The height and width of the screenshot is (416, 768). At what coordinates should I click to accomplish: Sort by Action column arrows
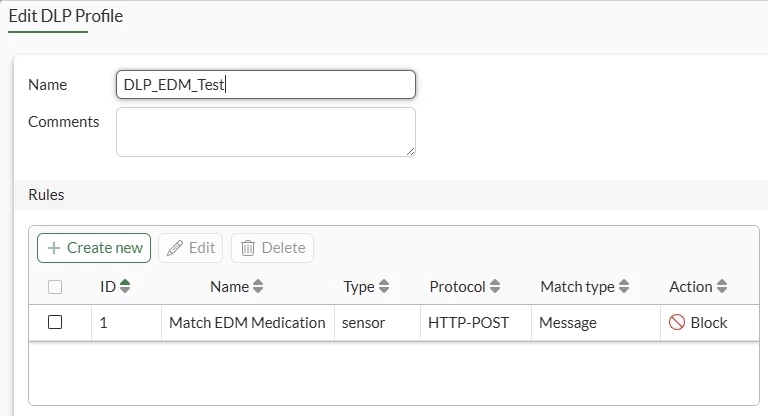(722, 286)
